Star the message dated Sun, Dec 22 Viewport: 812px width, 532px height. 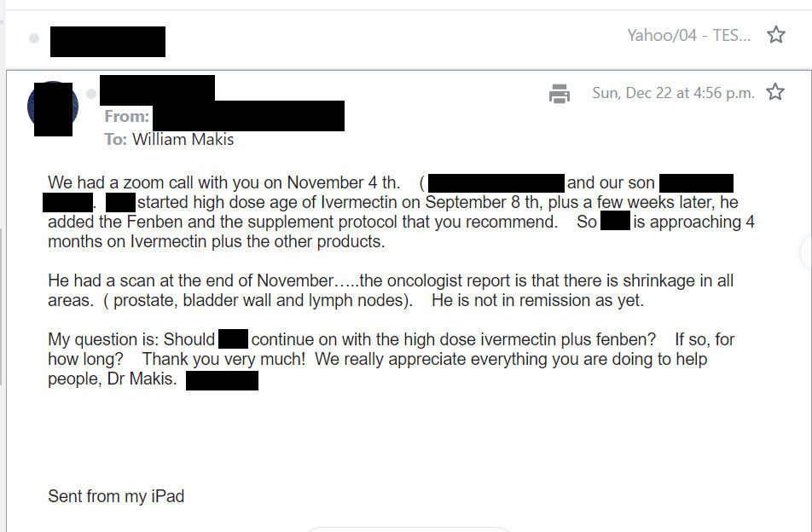[x=775, y=93]
